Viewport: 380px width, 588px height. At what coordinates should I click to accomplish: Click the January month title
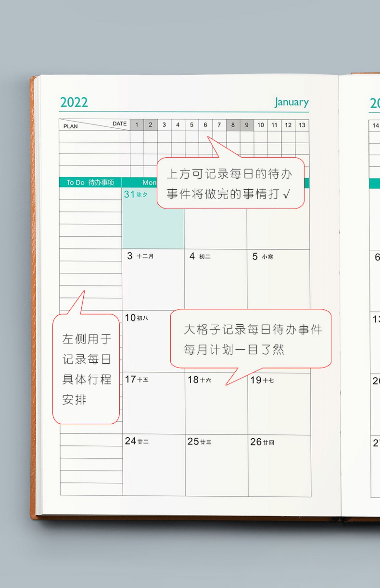[292, 102]
